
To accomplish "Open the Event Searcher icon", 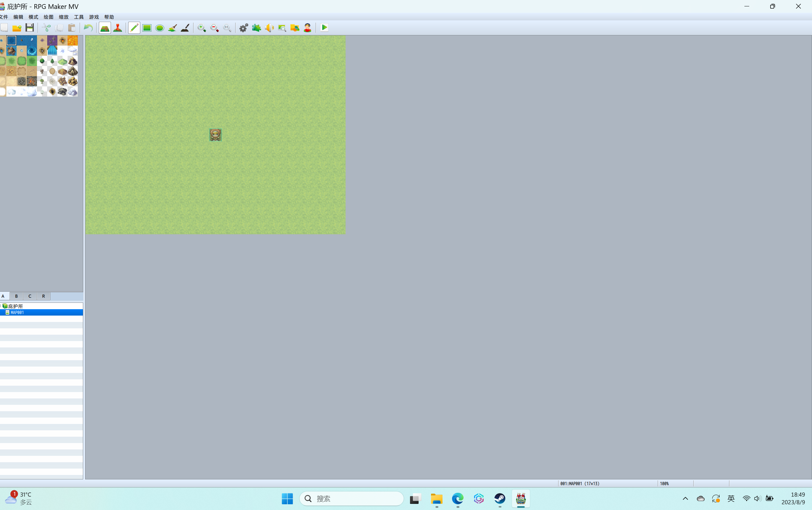I will [x=282, y=28].
